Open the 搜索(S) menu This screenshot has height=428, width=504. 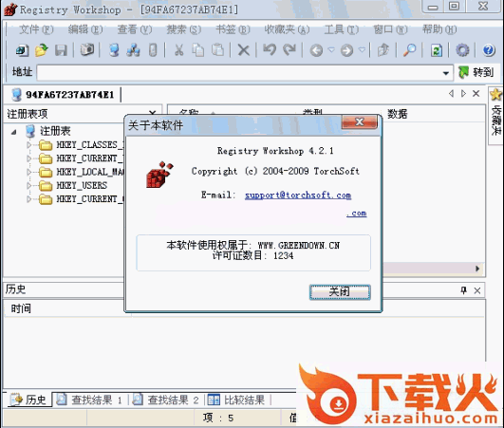pyautogui.click(x=183, y=29)
